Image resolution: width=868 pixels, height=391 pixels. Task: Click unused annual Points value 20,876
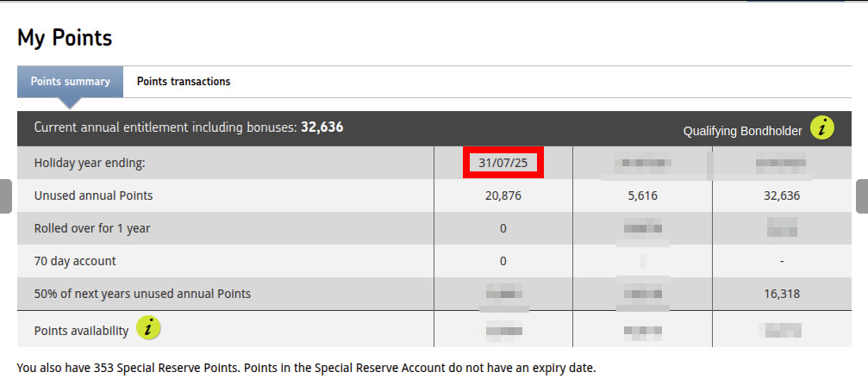pos(503,195)
